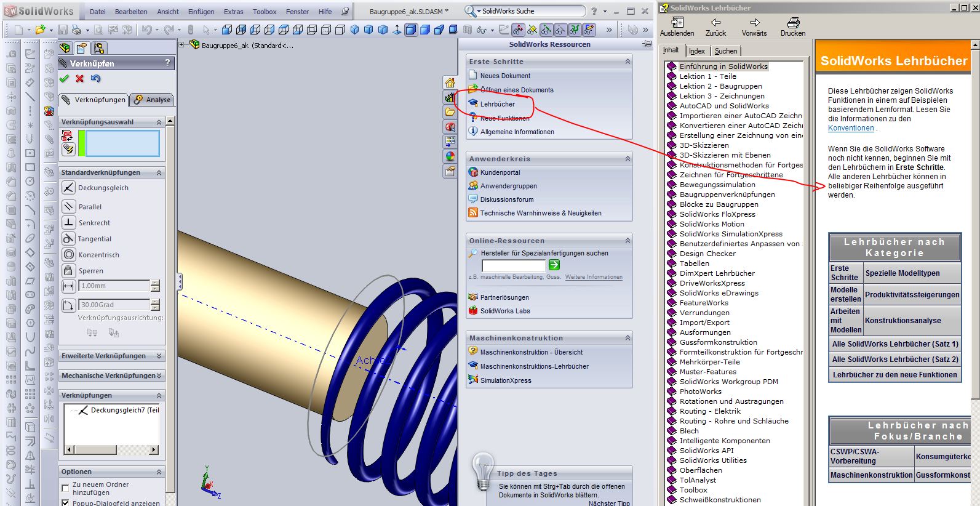The height and width of the screenshot is (506, 980).
Task: Click the angle mate icon beside 30.00Grad
Action: tap(69, 305)
